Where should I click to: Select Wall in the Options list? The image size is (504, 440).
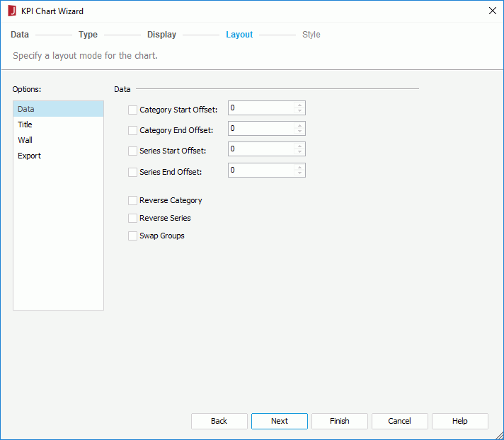[x=58, y=140]
